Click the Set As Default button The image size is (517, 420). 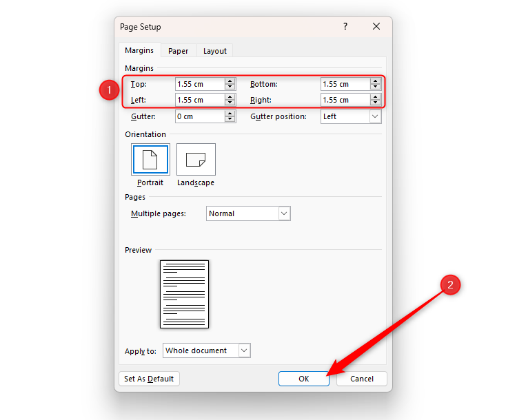(149, 379)
